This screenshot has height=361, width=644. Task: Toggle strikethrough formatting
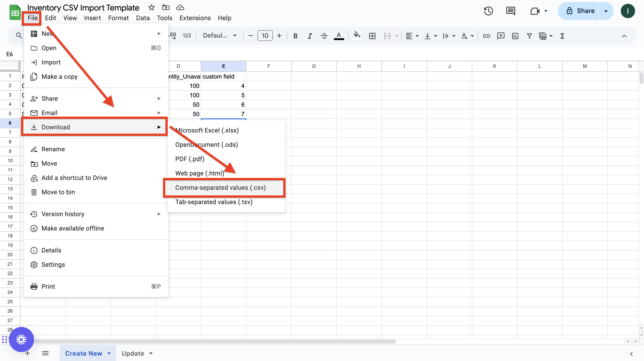pos(324,36)
